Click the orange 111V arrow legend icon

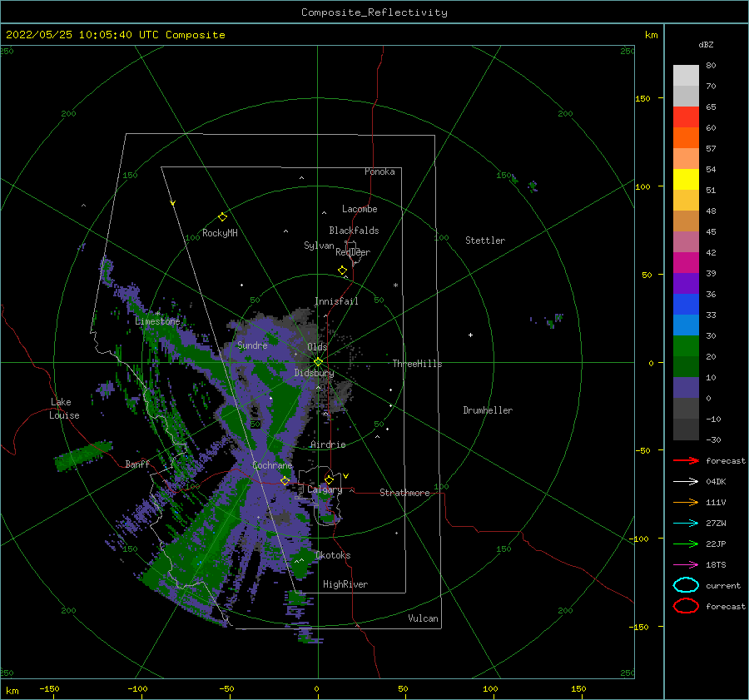click(686, 502)
